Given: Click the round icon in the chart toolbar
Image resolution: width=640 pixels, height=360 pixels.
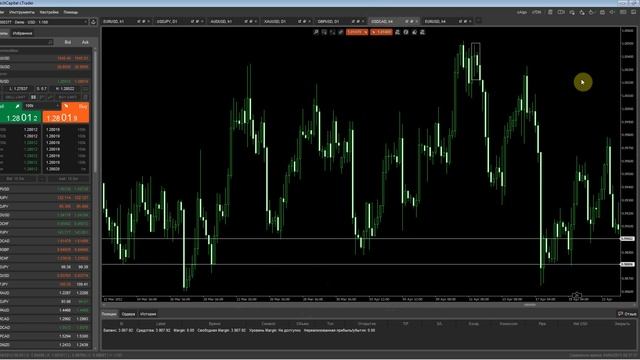Looking at the screenshot, I should click(x=406, y=32).
